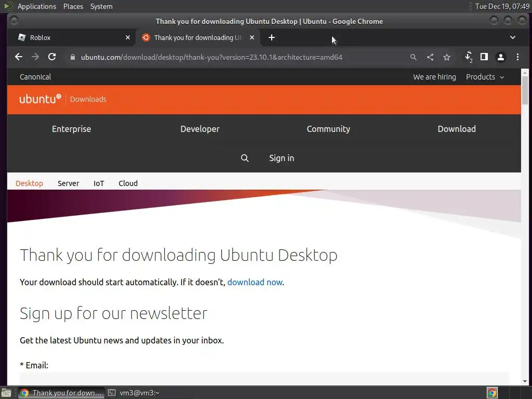
Task: Expand the Products dropdown
Action: pyautogui.click(x=485, y=77)
